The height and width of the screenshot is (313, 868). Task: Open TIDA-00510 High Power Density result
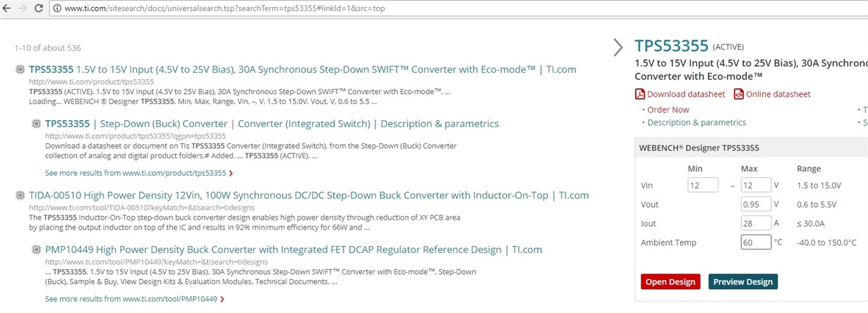pos(309,195)
